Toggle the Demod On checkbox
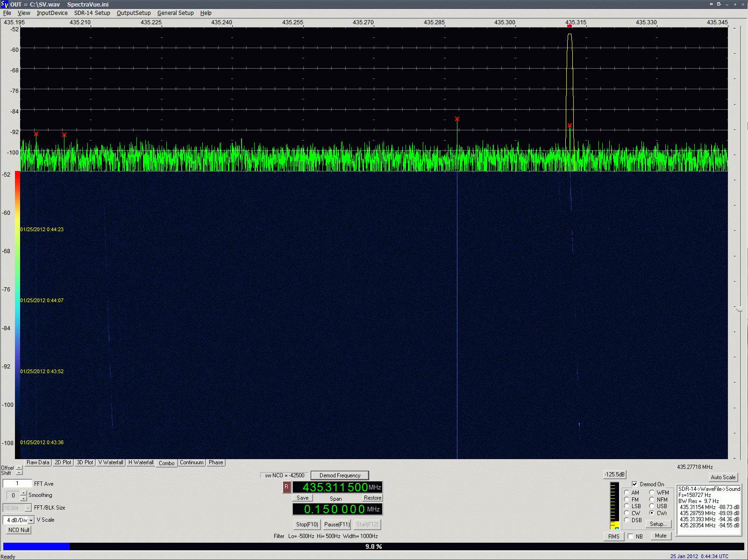This screenshot has width=748, height=560. 634,484
